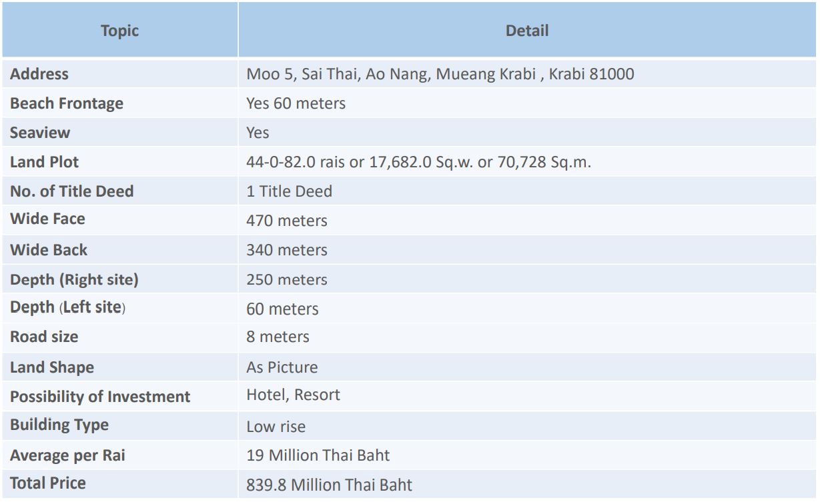This screenshot has height=504, width=820.
Task: Click the Land Plot label
Action: 45,162
